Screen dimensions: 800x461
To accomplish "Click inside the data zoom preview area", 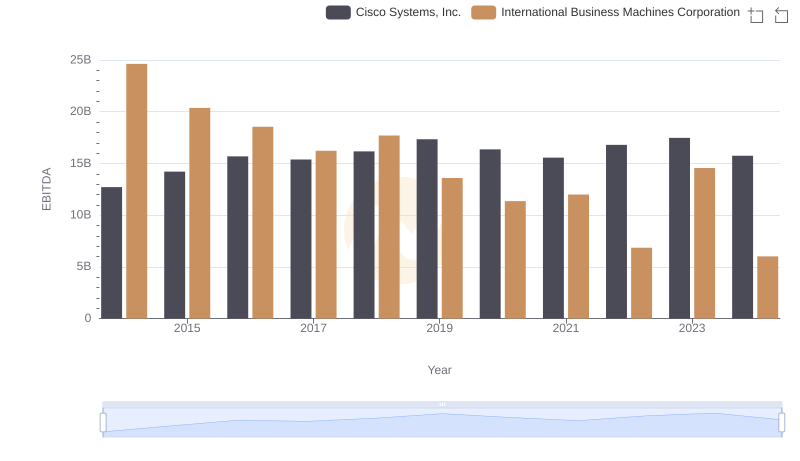I will (x=442, y=423).
